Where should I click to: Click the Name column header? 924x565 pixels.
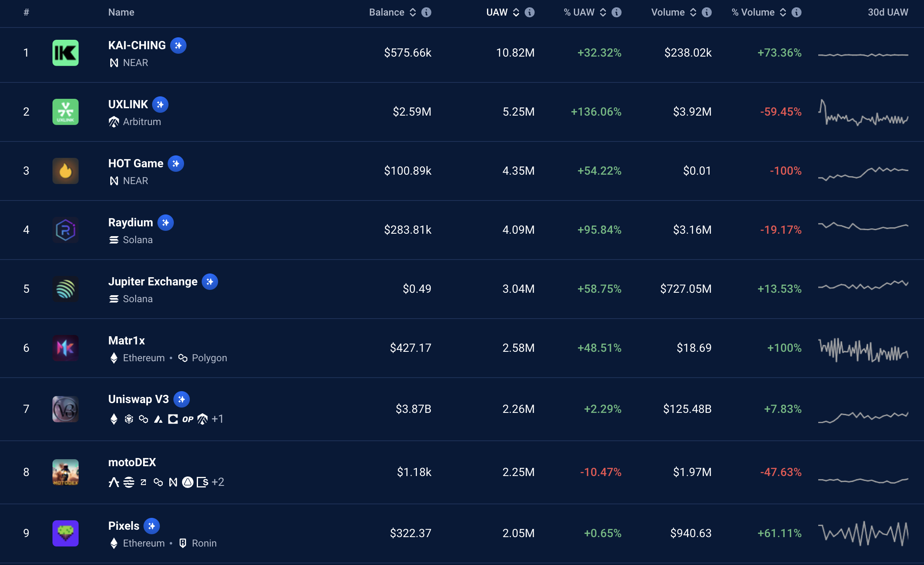121,12
